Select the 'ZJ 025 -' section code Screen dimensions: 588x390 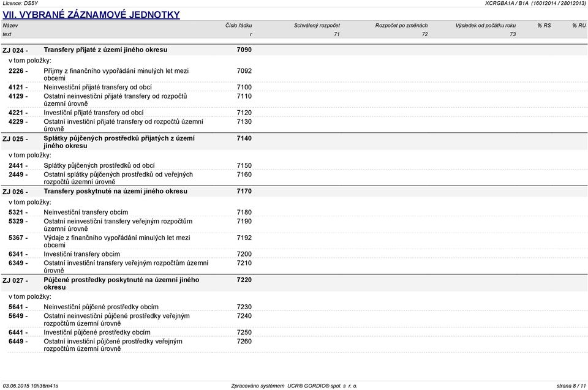pyautogui.click(x=15, y=139)
